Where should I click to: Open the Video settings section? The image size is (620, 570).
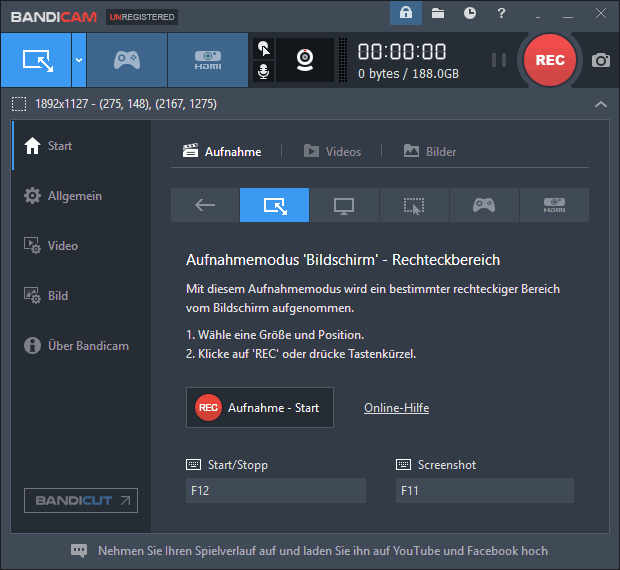click(x=81, y=246)
